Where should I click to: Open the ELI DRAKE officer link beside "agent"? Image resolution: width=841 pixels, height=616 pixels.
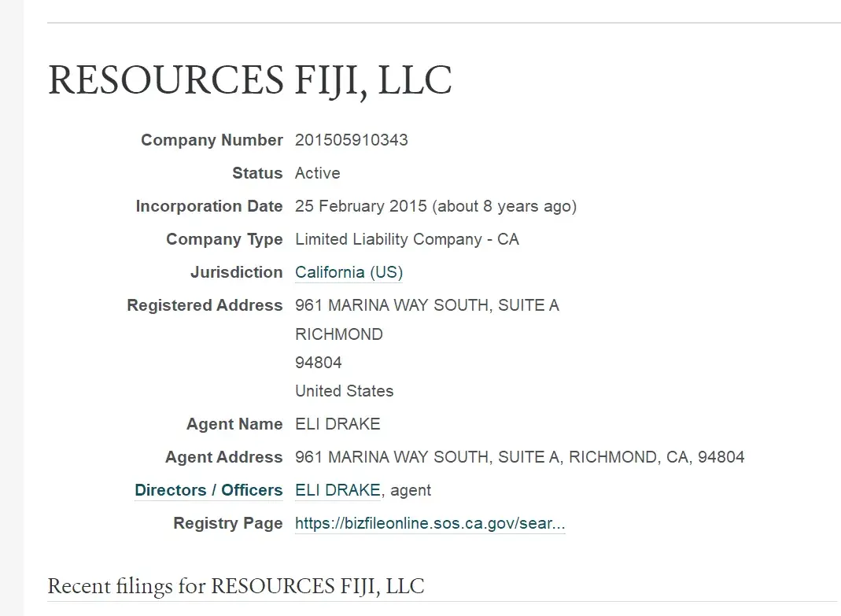coord(338,490)
